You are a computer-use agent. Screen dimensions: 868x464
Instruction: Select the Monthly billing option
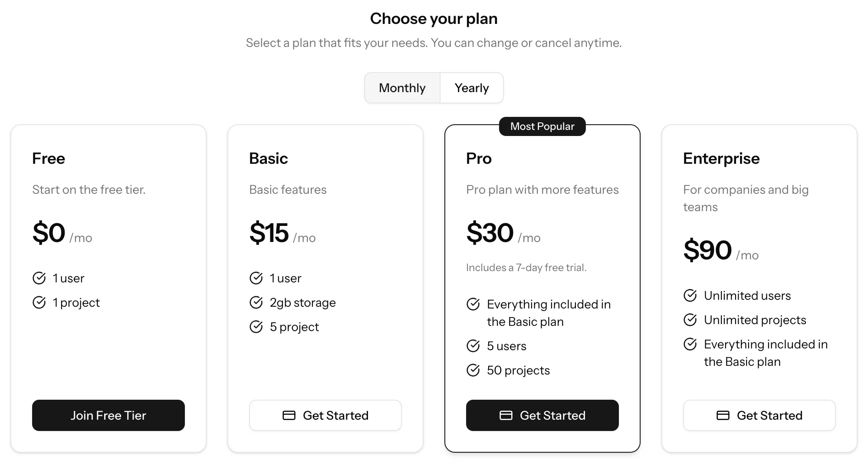click(x=401, y=88)
